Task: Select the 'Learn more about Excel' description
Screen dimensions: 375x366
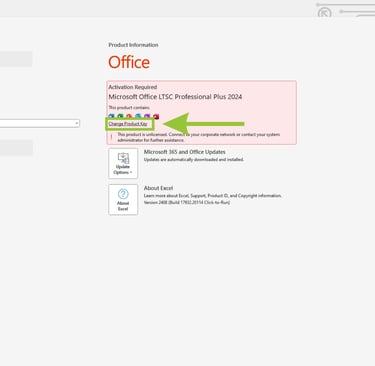Action: point(213,196)
